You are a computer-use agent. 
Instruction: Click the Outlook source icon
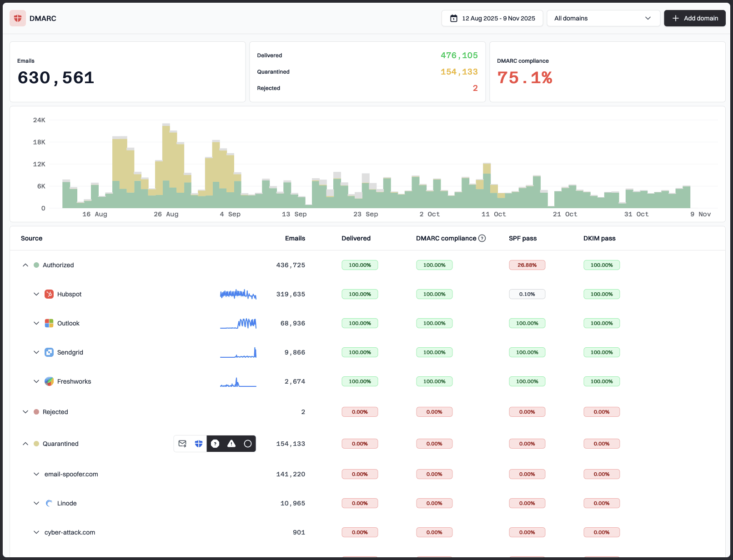click(49, 323)
